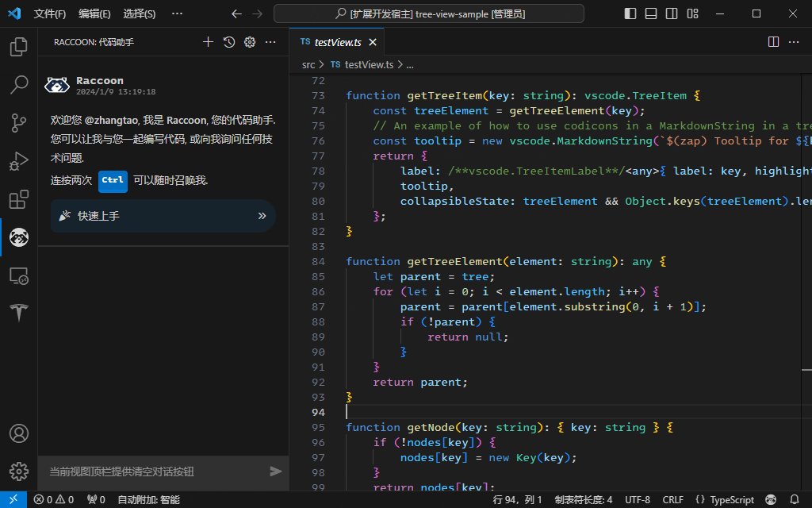This screenshot has width=812, height=508.
Task: Open Source Control view
Action: (18, 122)
